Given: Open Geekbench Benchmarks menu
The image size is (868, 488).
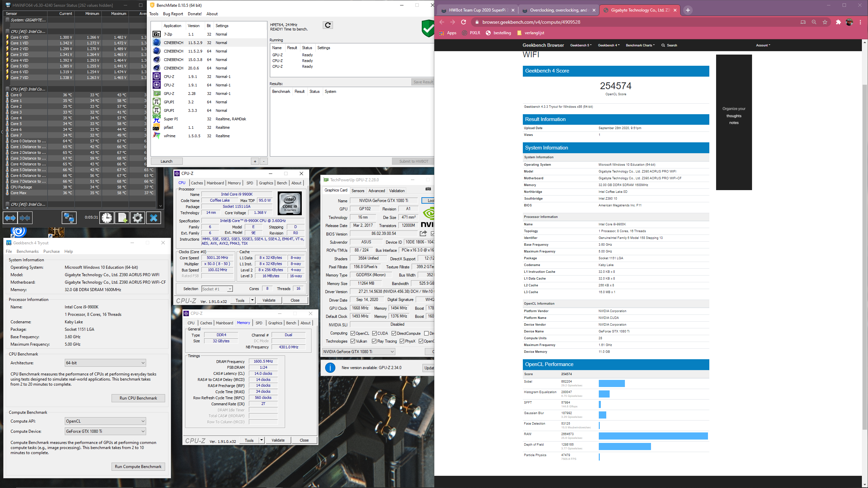Looking at the screenshot, I should (27, 251).
